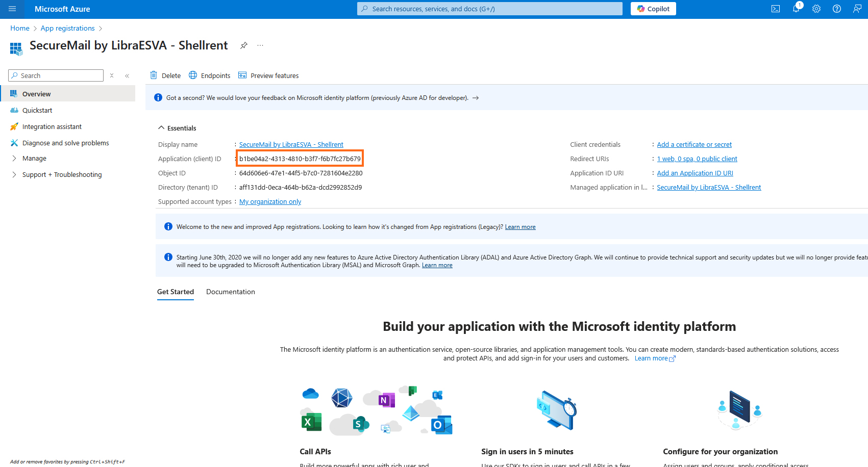Open the notifications bell

tap(796, 9)
